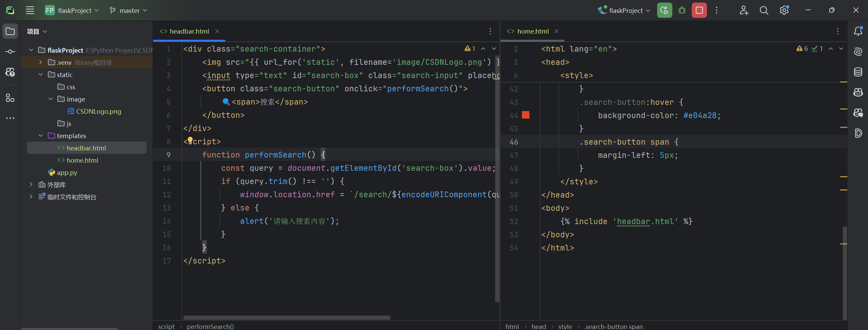Select CSDNLogo.png in the project tree

94,111
